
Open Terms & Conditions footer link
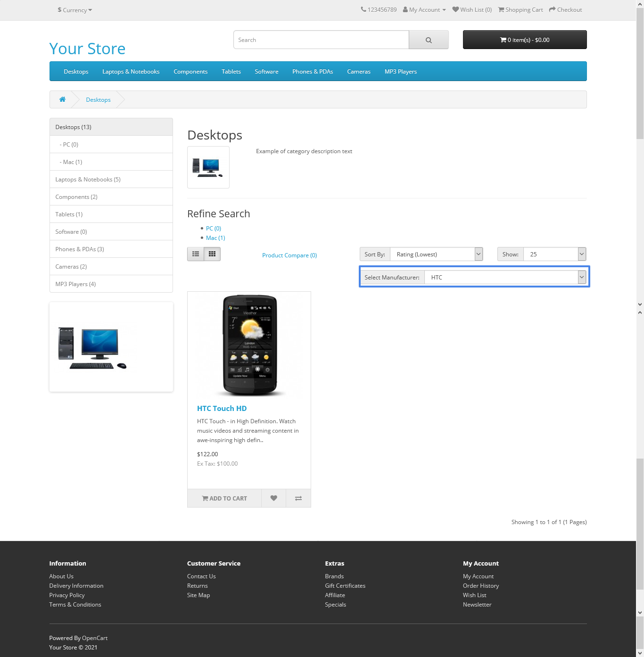pos(75,605)
